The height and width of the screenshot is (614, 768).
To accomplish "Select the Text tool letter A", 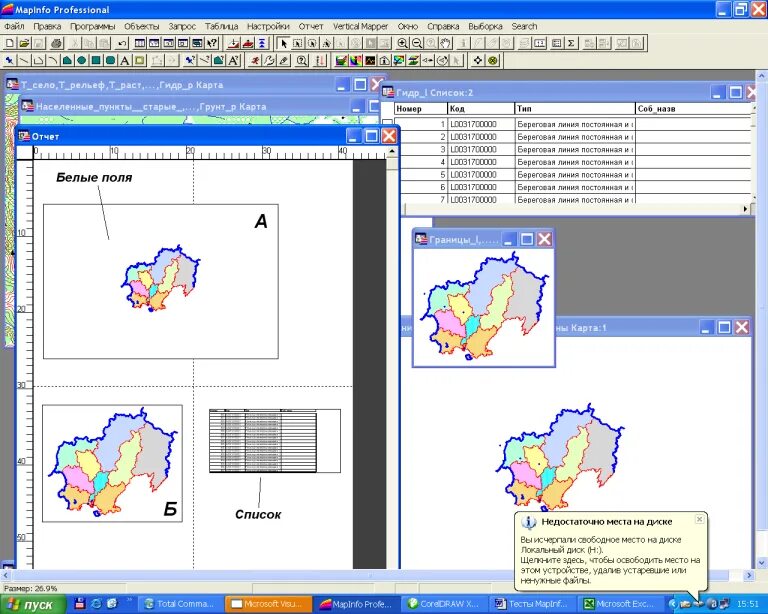I will tap(124, 61).
